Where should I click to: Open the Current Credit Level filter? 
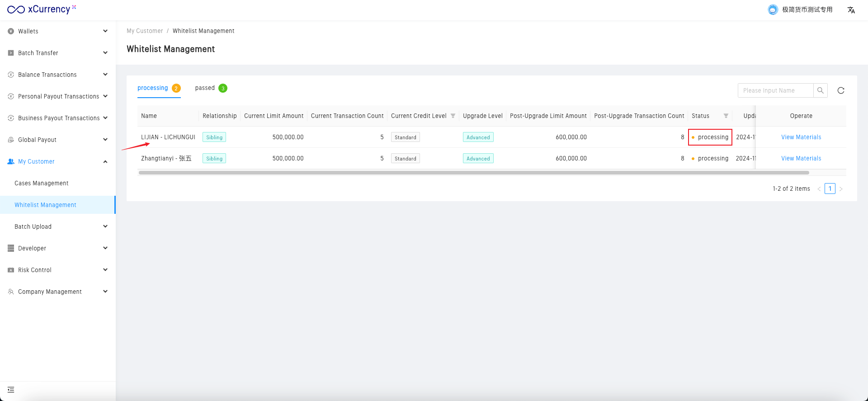pyautogui.click(x=453, y=116)
